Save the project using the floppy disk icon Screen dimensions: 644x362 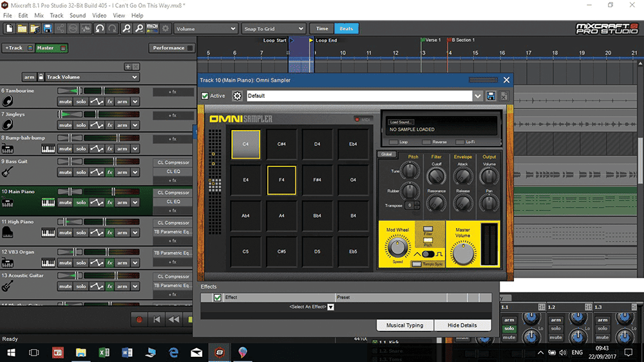point(48,28)
